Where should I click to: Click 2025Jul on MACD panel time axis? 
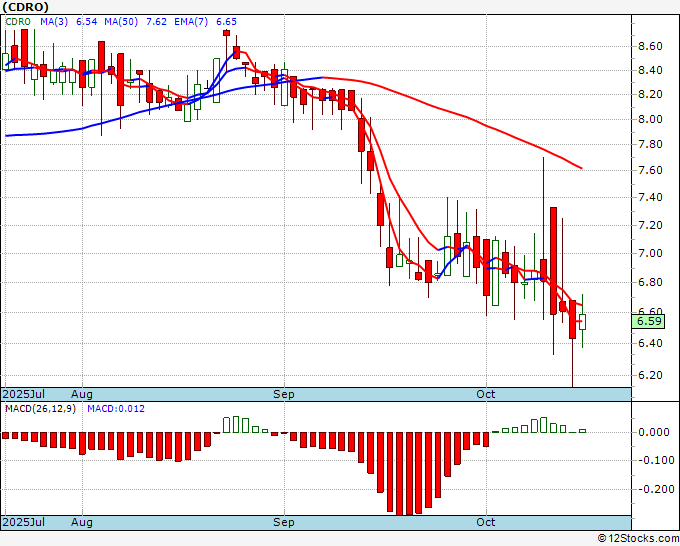(x=24, y=522)
